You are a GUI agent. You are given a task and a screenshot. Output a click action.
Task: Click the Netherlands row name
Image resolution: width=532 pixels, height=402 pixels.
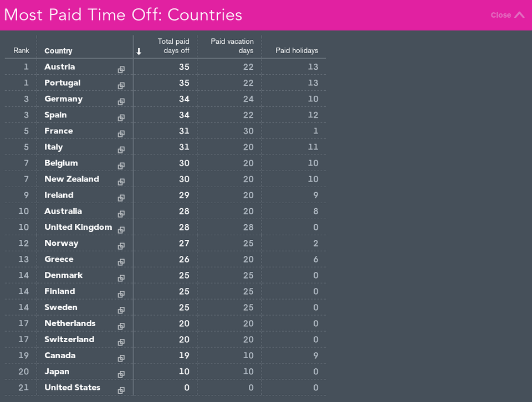70,323
